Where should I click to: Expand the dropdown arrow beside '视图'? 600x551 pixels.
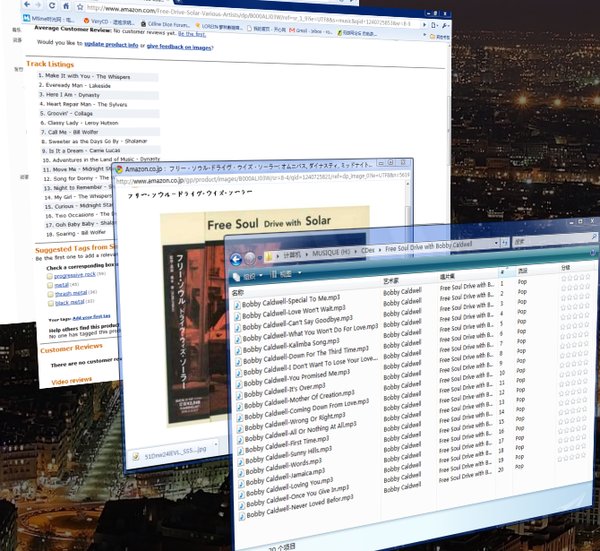click(300, 272)
